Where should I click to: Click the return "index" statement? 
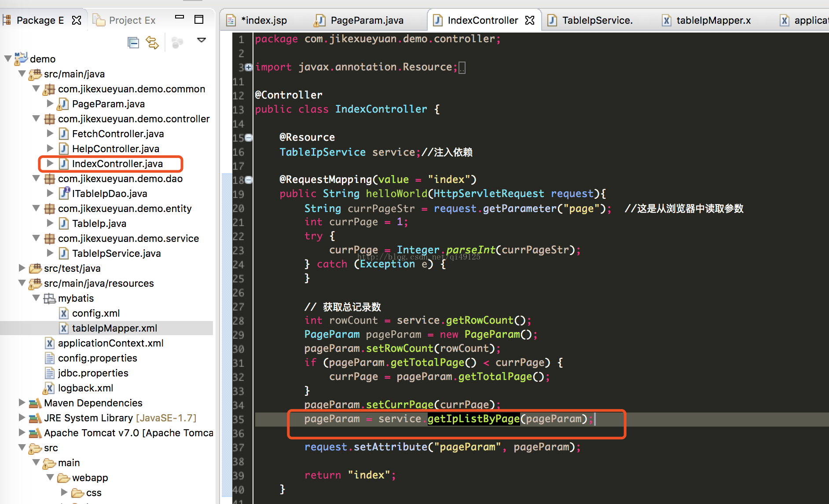click(350, 475)
